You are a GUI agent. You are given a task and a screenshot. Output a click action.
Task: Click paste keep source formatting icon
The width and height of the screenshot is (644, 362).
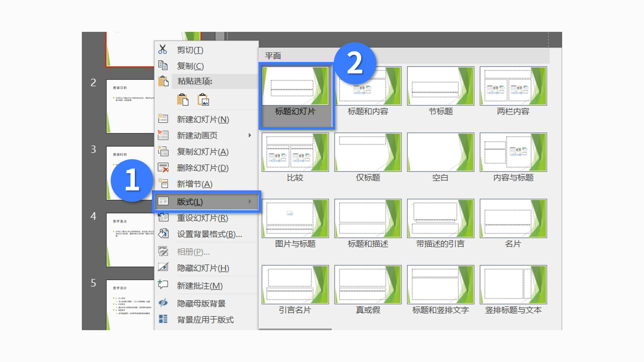pyautogui.click(x=182, y=100)
